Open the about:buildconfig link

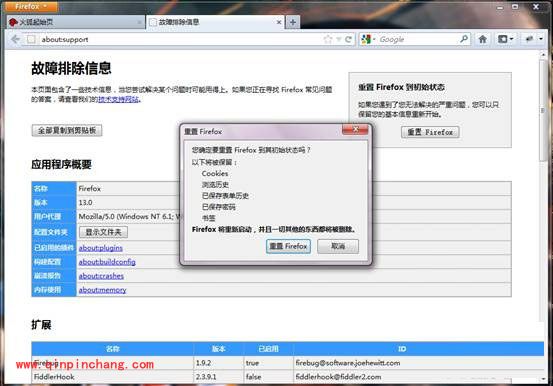pos(107,262)
